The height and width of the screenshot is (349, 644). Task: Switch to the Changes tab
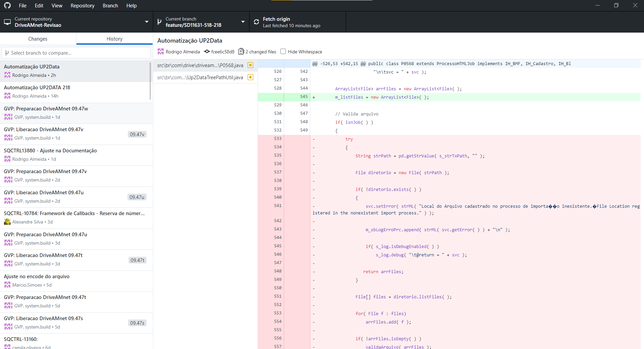pos(38,39)
